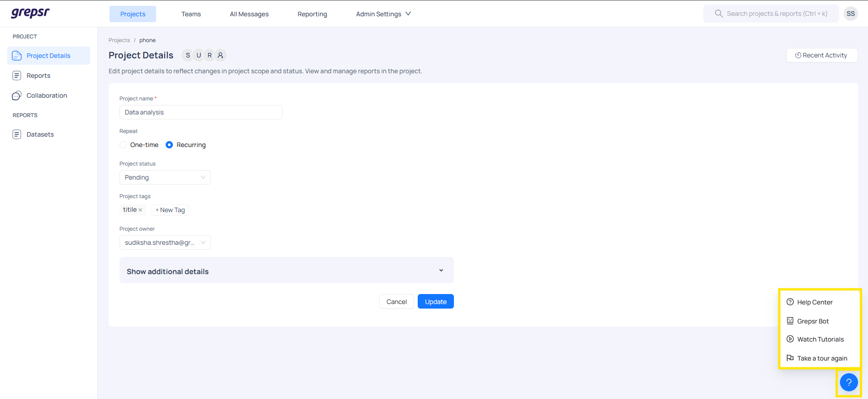Open the Project owner dropdown
This screenshot has height=399, width=868.
(x=165, y=242)
